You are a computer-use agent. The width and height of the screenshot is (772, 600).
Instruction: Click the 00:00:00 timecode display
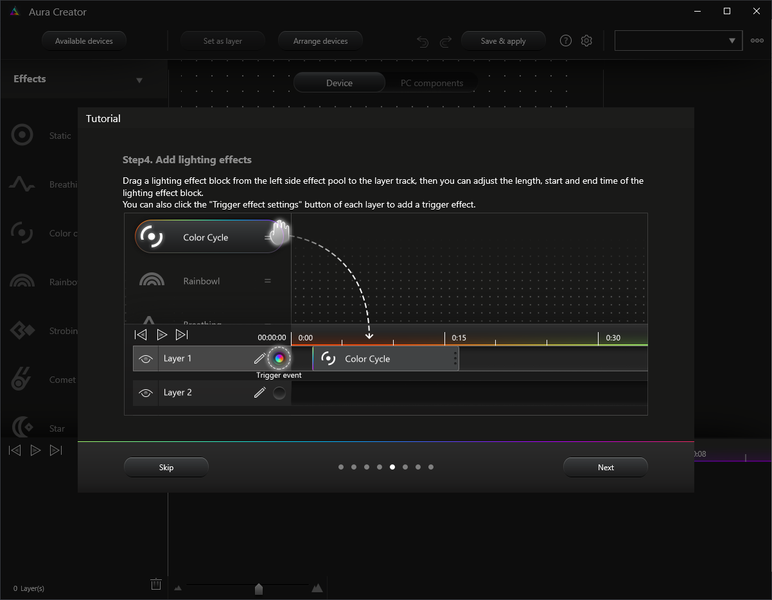[x=271, y=338]
